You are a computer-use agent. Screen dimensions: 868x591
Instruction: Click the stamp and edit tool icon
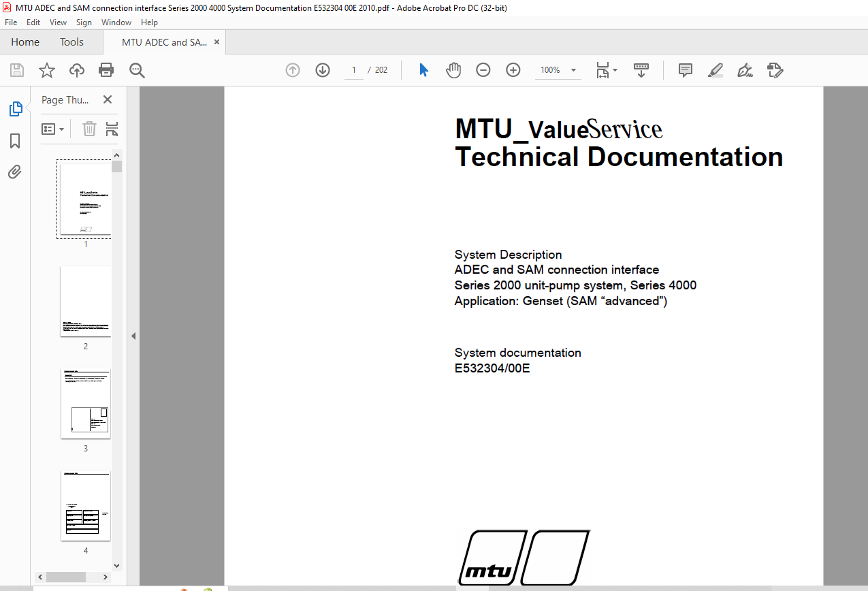point(775,70)
